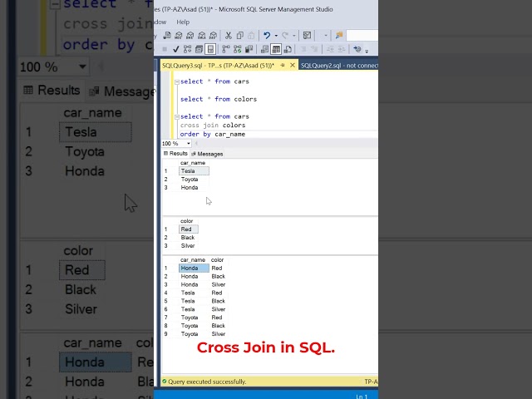The image size is (532, 399).
Task: Switch to the SQLQuery2.sql tab
Action: pyautogui.click(x=339, y=65)
